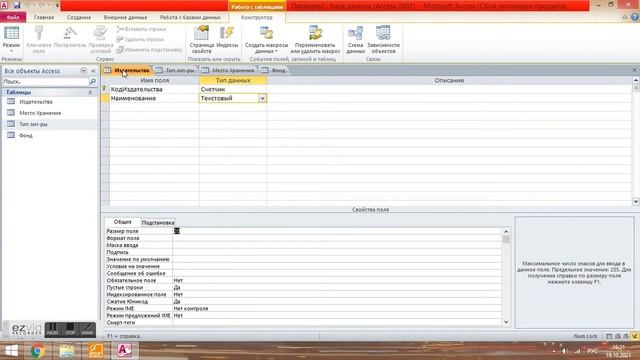The height and width of the screenshot is (360, 640).
Task: Open File Explorer from the taskbar
Action: pyautogui.click(x=67, y=351)
